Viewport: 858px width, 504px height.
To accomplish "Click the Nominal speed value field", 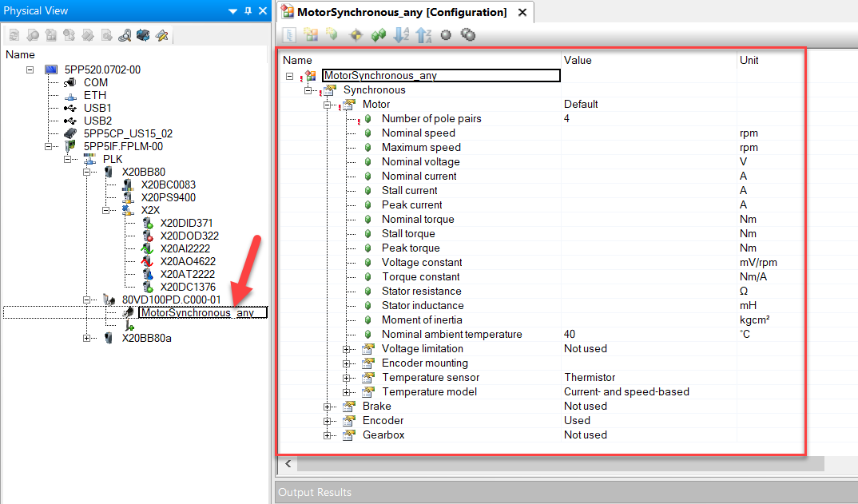I will click(649, 133).
